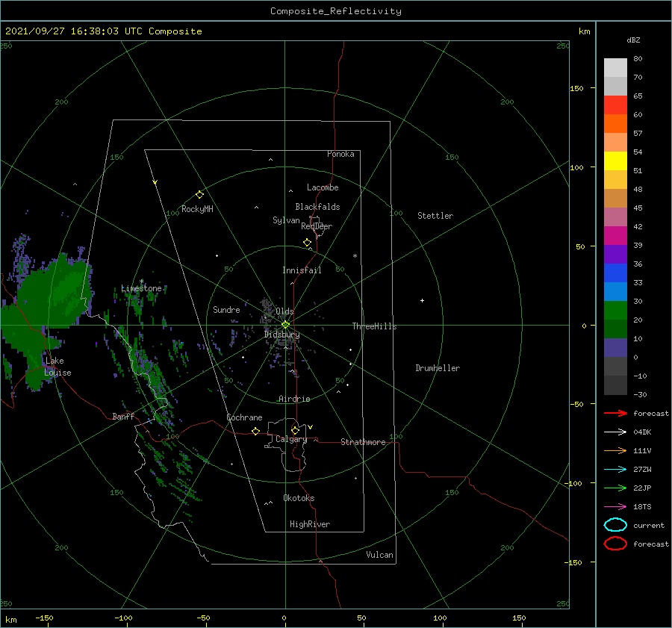Select the 80 dBZ light grey swatch
This screenshot has width=672, height=628.
click(615, 67)
